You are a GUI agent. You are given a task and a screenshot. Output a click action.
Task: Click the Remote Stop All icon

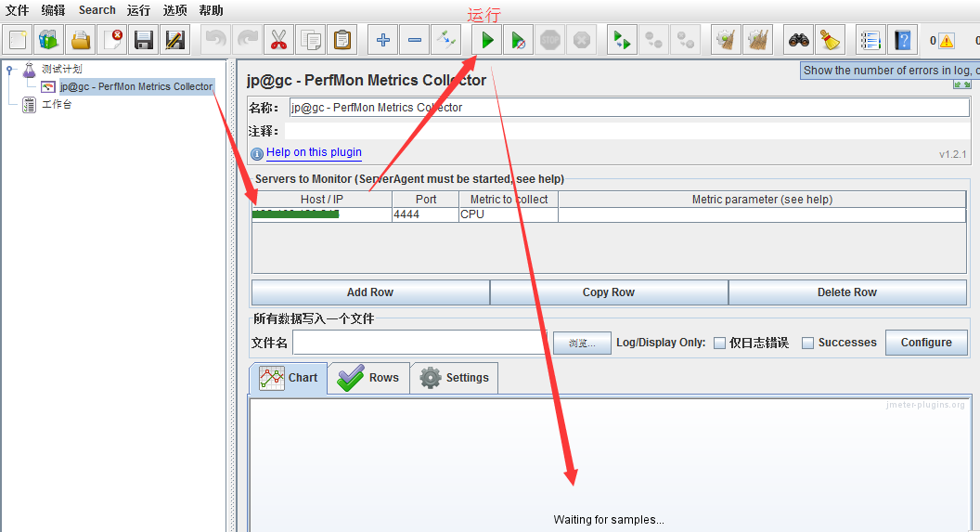653,40
